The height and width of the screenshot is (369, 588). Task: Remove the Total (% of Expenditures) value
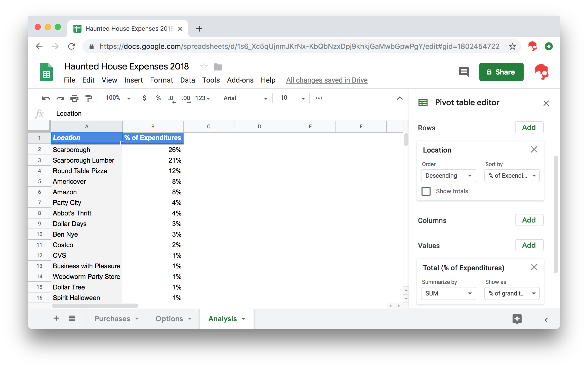coord(534,267)
